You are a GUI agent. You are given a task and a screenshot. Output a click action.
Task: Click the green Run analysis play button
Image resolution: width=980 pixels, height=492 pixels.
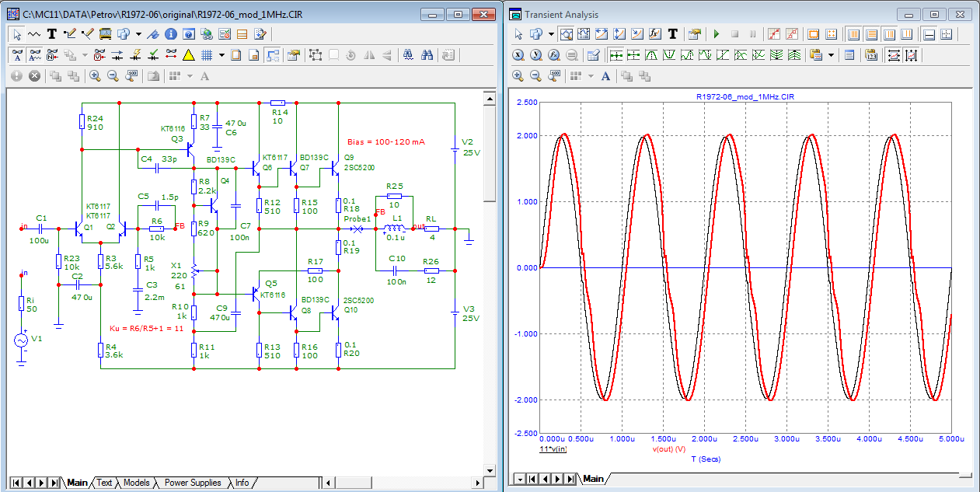pos(716,34)
